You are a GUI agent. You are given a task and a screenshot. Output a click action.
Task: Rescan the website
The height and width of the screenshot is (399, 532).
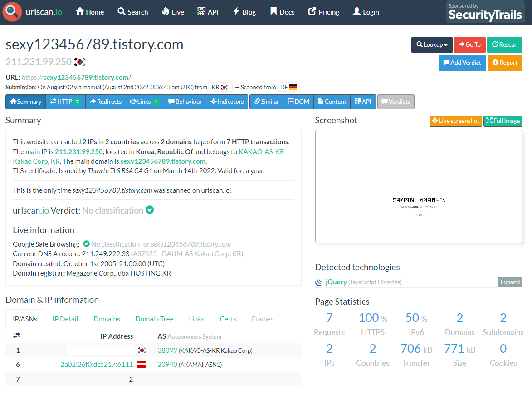click(x=505, y=45)
